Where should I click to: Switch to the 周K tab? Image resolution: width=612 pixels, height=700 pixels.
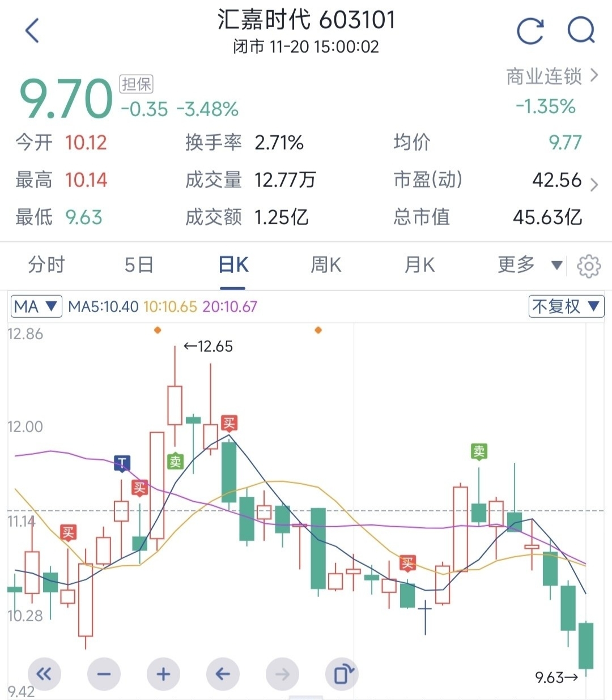[x=326, y=264]
